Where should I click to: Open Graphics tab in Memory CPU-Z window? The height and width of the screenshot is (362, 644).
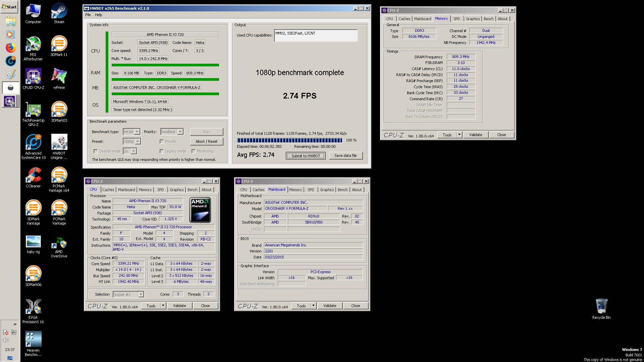click(473, 19)
